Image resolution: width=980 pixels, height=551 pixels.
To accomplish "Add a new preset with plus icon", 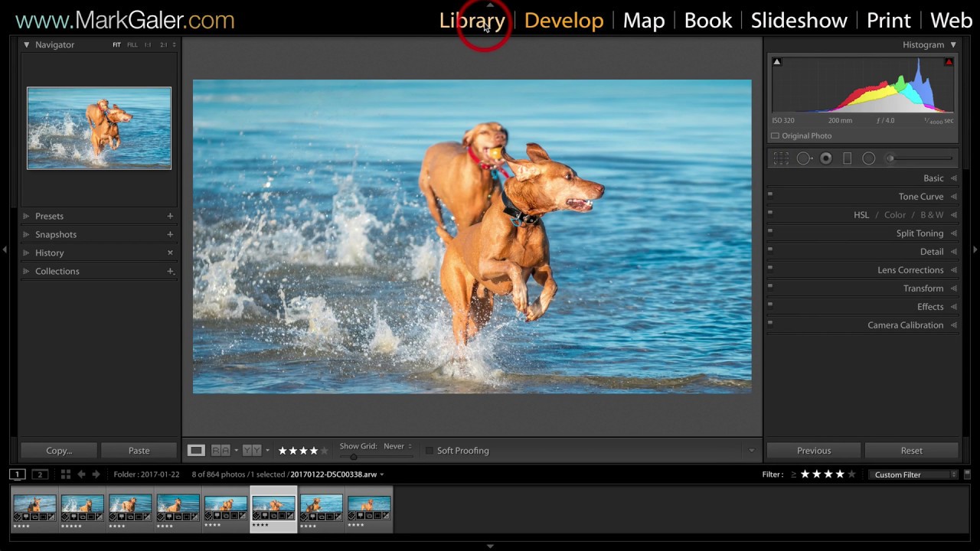I will point(170,216).
